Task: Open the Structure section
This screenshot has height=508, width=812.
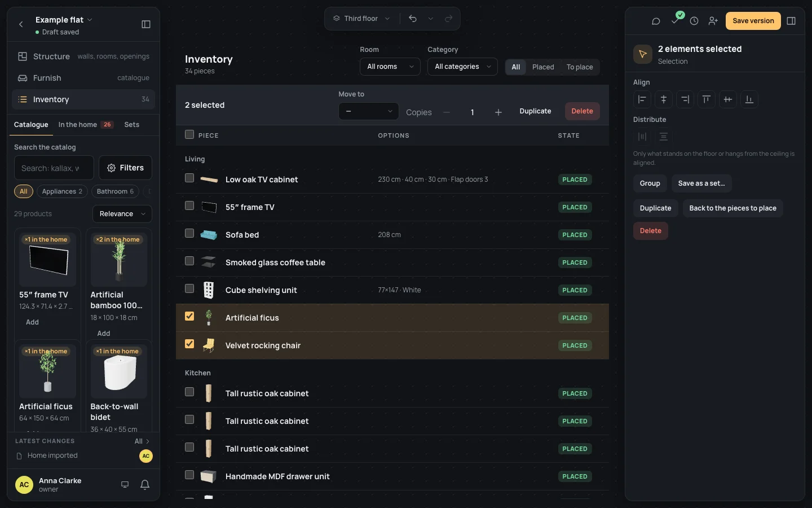Action: (x=83, y=56)
